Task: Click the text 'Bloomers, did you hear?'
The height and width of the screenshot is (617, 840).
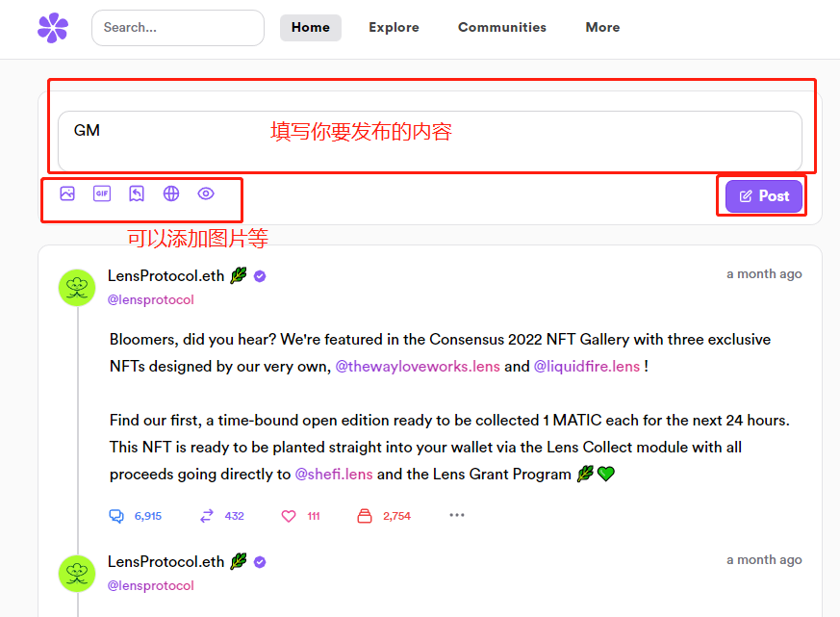Action: pos(192,340)
